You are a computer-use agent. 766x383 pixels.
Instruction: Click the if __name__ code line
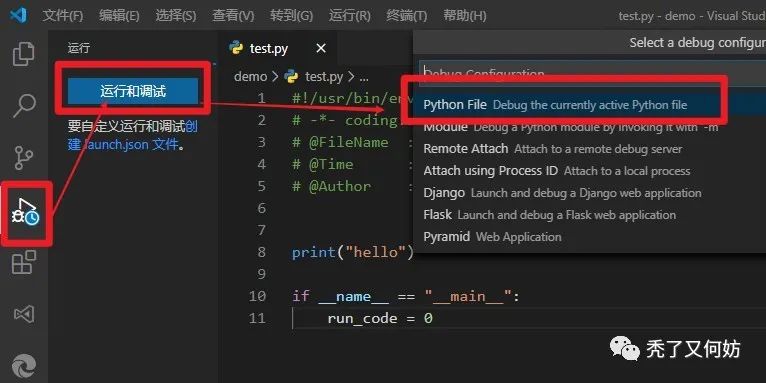[x=405, y=296]
